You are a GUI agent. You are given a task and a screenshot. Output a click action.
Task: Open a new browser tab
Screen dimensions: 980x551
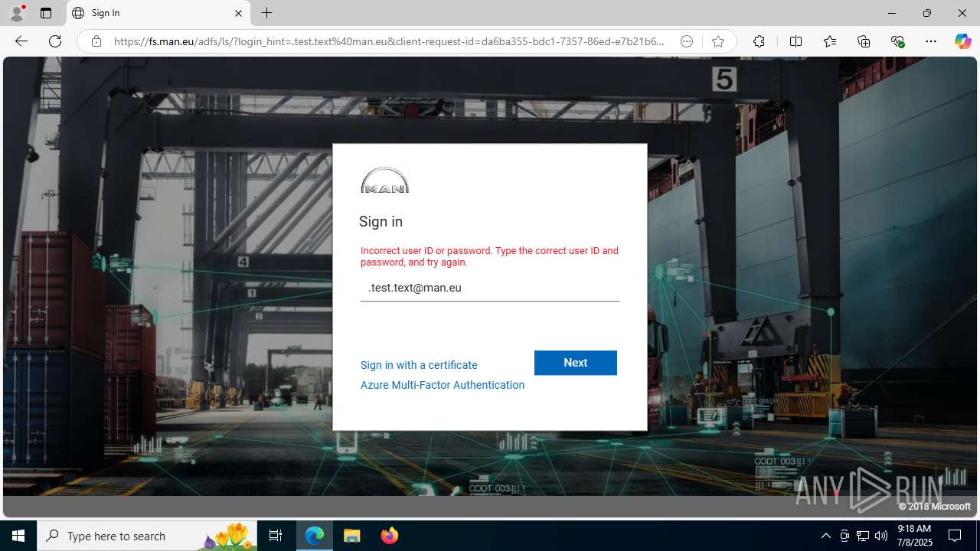pyautogui.click(x=266, y=13)
